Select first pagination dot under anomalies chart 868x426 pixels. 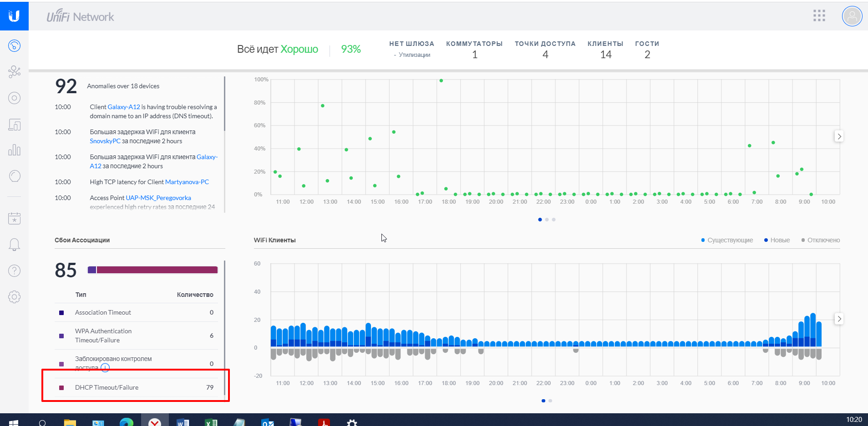[x=540, y=220]
